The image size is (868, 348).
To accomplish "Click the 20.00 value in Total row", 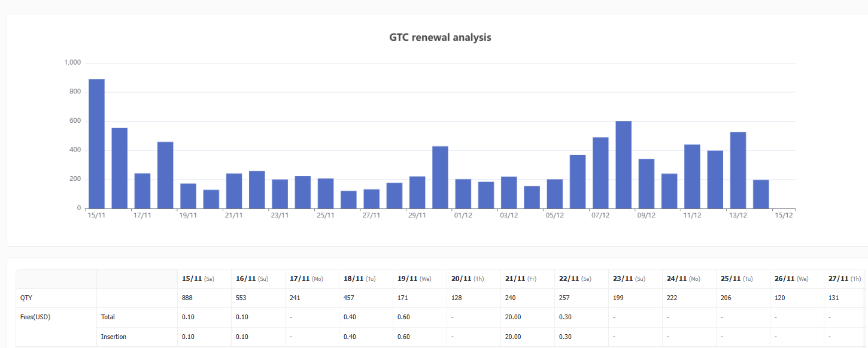I will (x=513, y=317).
